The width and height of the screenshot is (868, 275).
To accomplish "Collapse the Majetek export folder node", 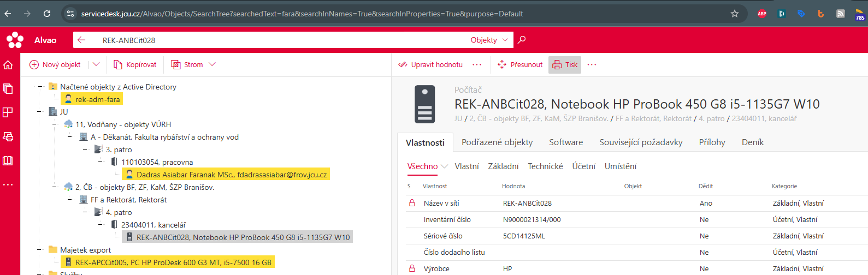I will (39, 250).
